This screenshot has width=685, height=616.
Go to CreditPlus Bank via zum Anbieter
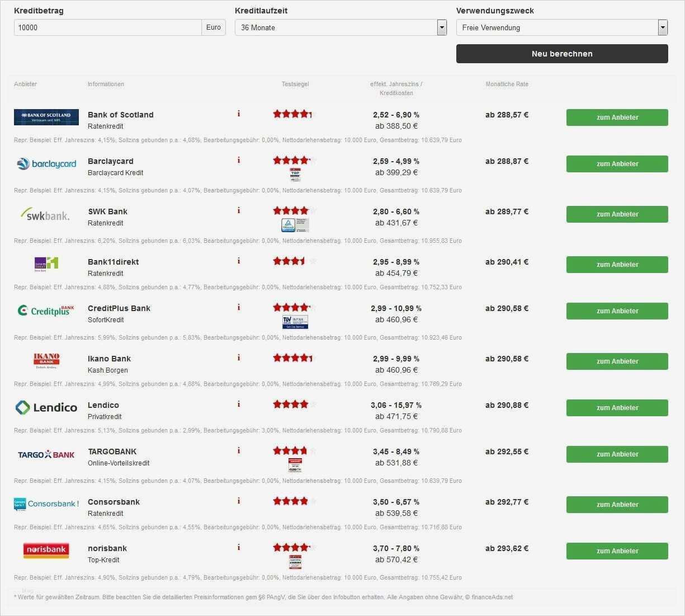pyautogui.click(x=617, y=311)
